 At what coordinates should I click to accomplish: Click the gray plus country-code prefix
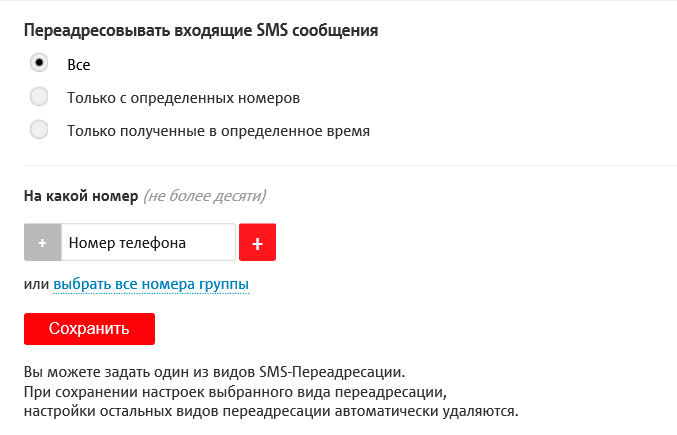click(x=42, y=242)
